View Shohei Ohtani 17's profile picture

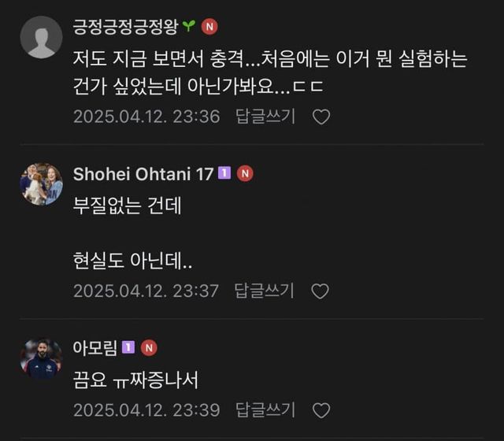coord(41,184)
